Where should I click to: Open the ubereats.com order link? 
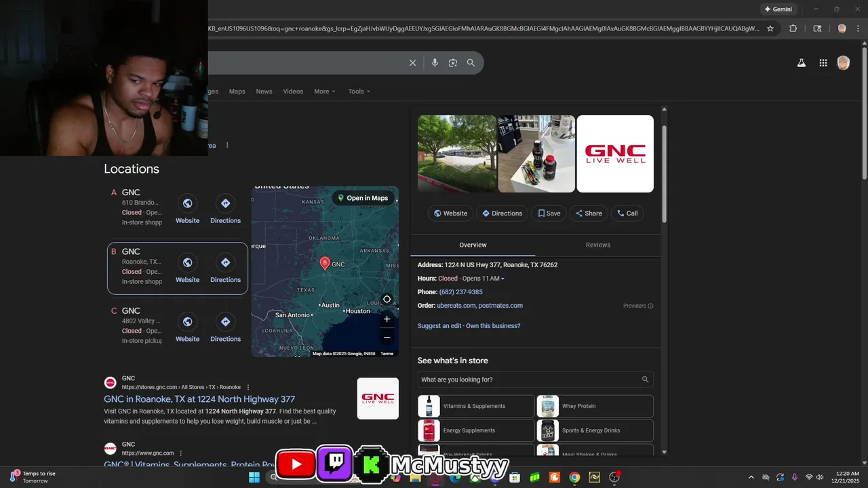click(x=456, y=306)
